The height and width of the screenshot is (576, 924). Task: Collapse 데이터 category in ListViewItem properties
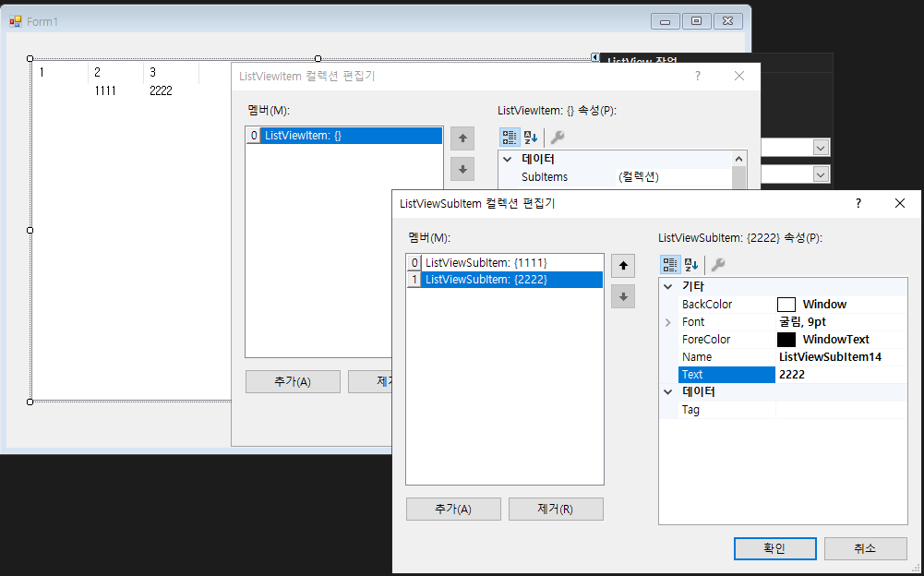pyautogui.click(x=508, y=159)
